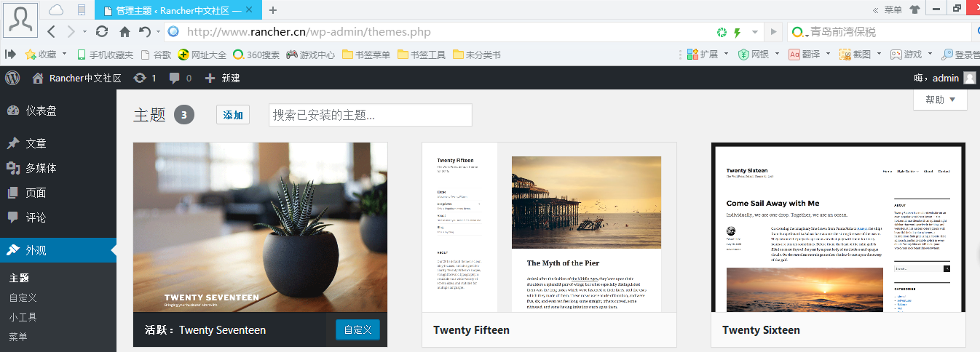The image size is (980, 352).
Task: Expand the 帮助 help dropdown
Action: (940, 100)
